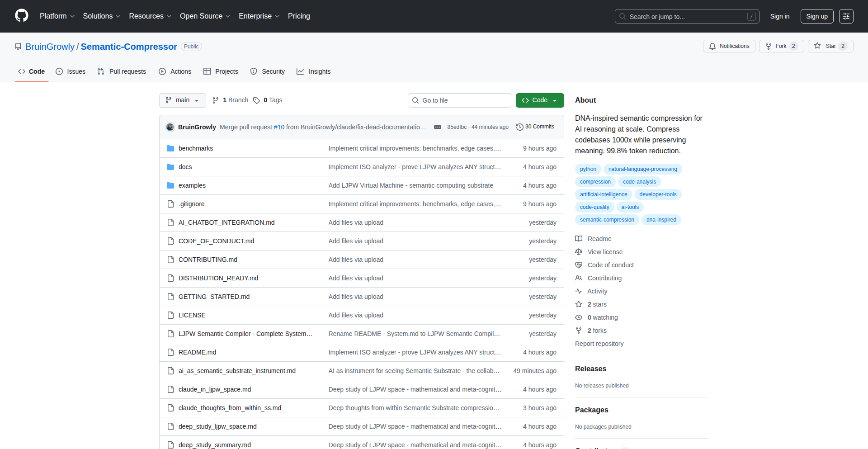Click the GitHub logo icon
868x449 pixels.
click(21, 16)
